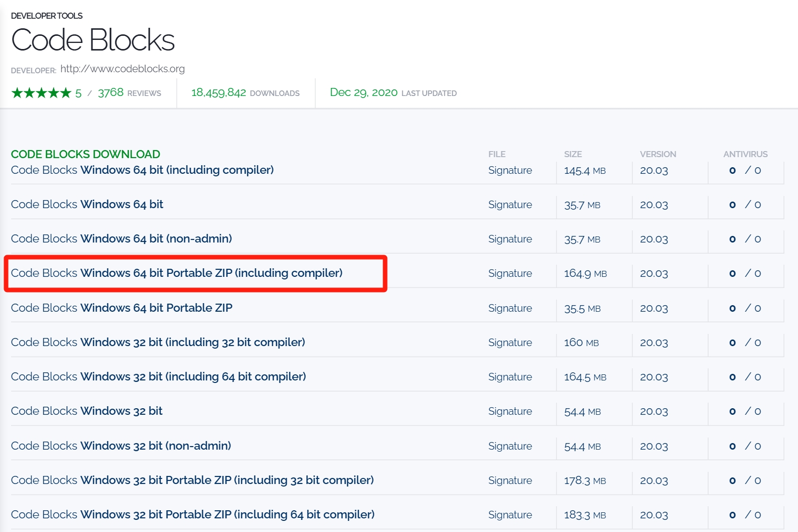Screen dimensions: 798x532
Task: Open the 3768 reviews link
Action: click(129, 93)
